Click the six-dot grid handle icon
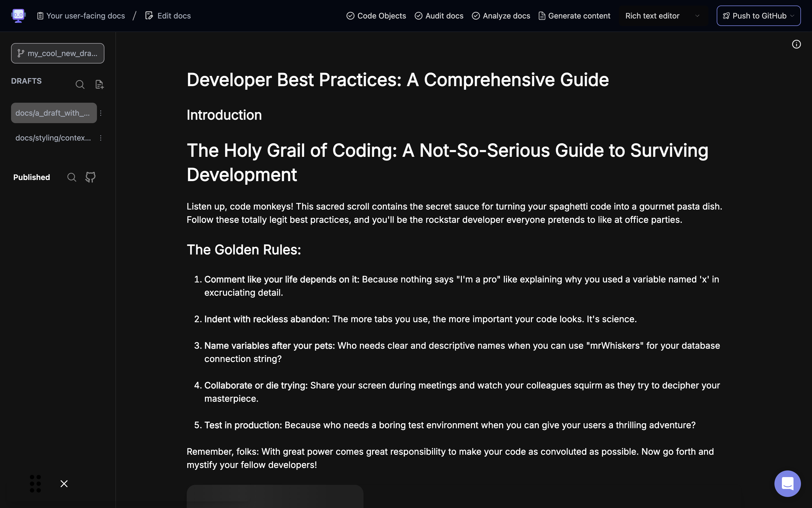The width and height of the screenshot is (812, 508). [35, 483]
